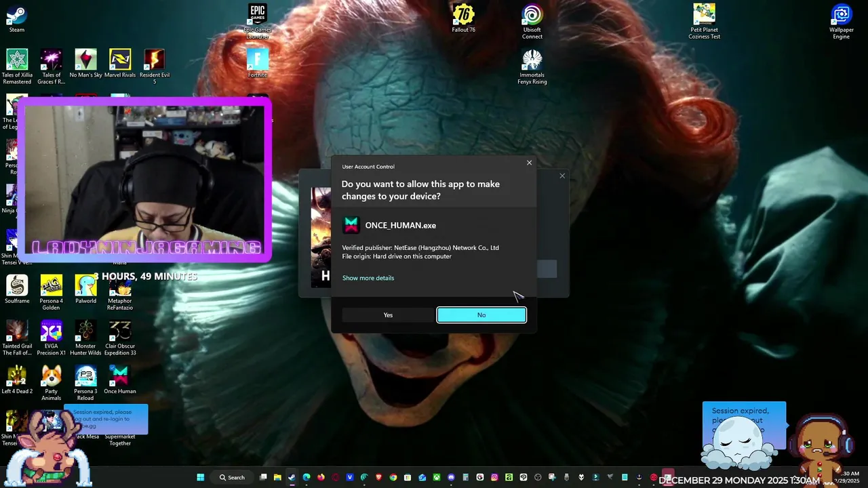This screenshot has height=488, width=868.
Task: Open Instagram from taskbar
Action: click(x=494, y=477)
